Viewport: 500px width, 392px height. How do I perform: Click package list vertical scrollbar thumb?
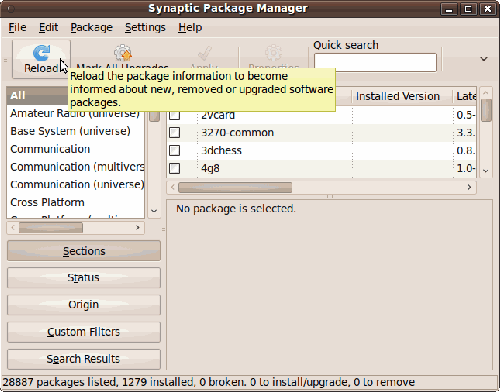tap(486, 110)
